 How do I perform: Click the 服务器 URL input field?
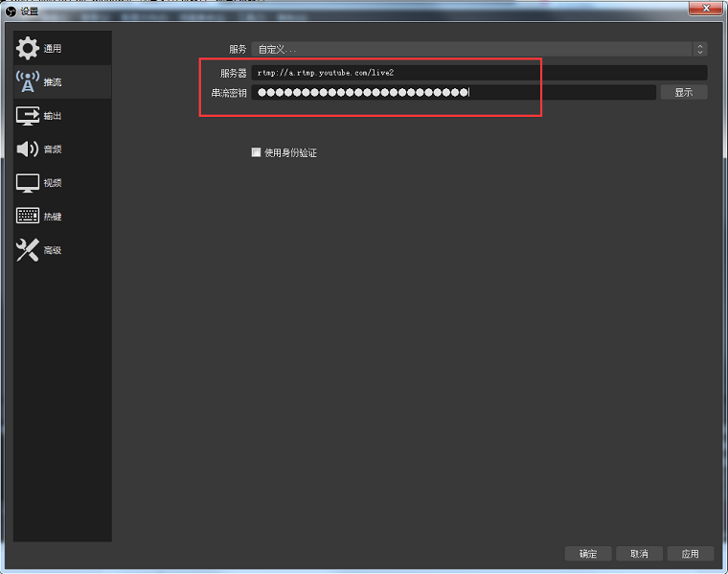[x=479, y=73]
